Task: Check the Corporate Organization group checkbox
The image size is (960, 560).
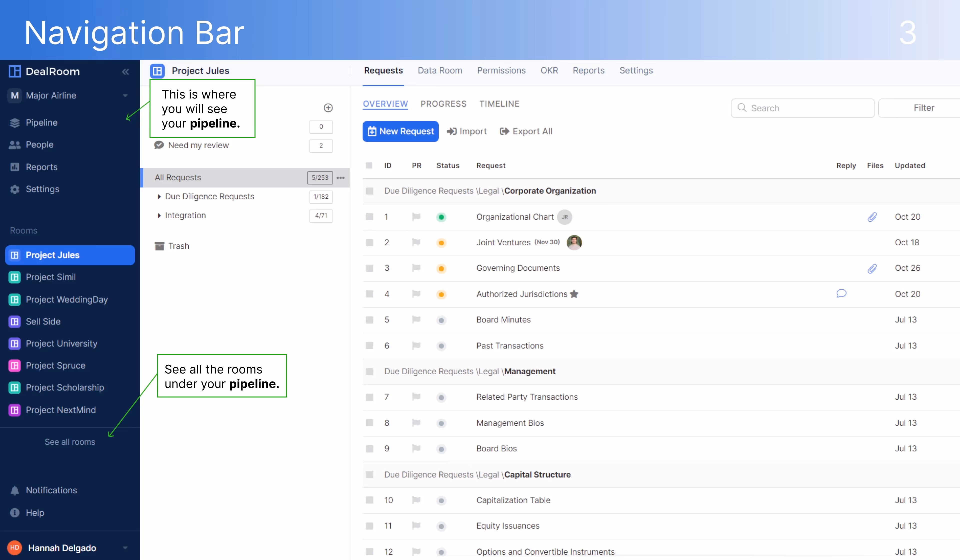Action: (x=369, y=191)
